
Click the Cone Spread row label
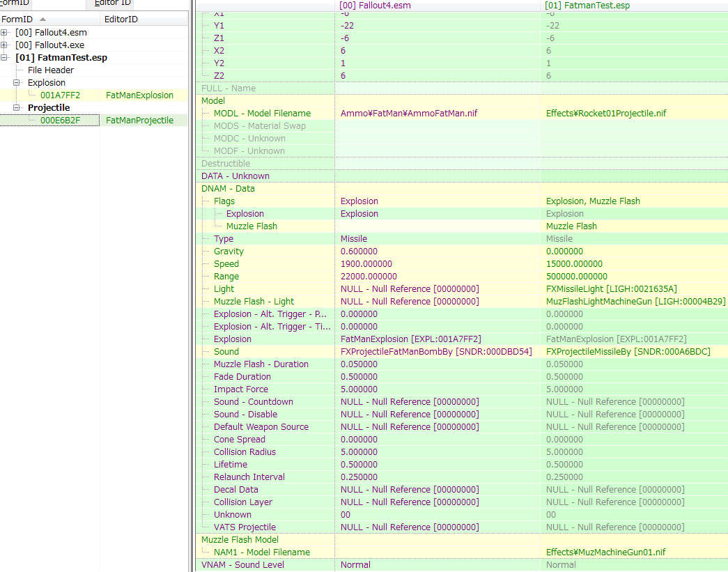239,439
